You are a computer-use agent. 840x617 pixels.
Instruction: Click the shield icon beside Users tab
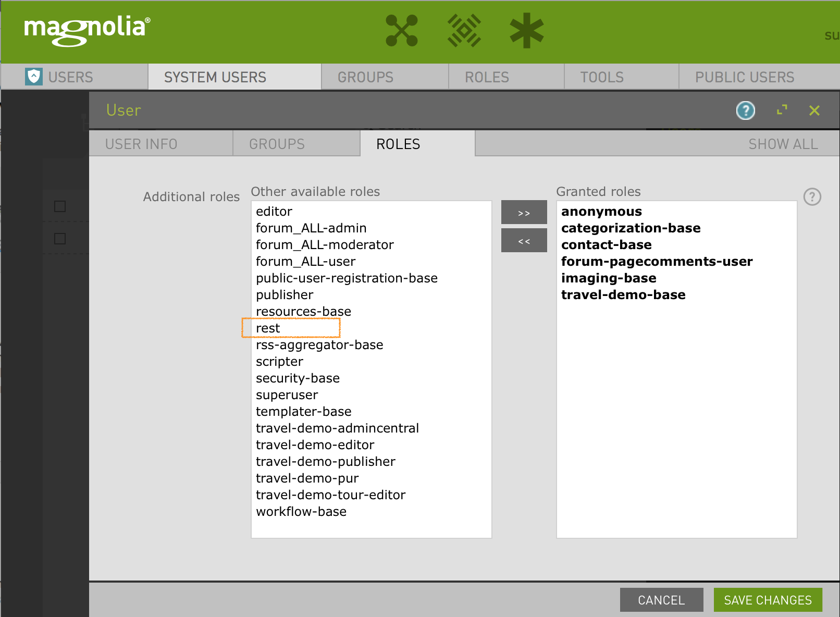point(34,77)
